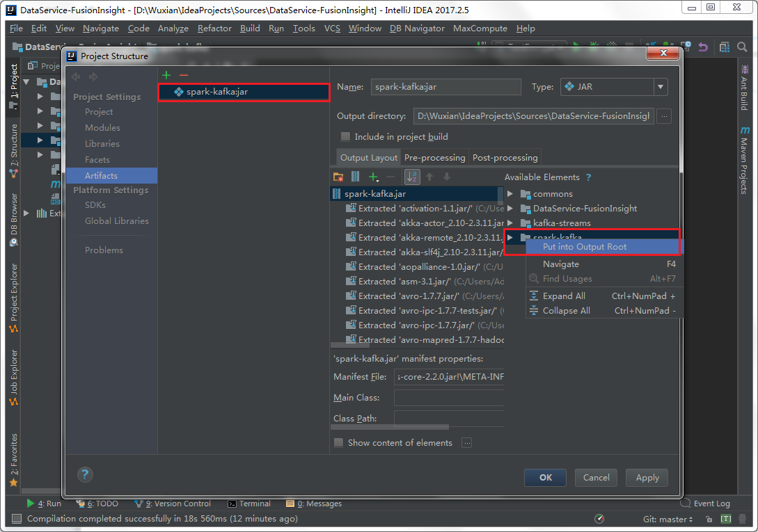The height and width of the screenshot is (532, 758).
Task: Select spark-kafka:jar in artifacts list
Action: (x=244, y=92)
